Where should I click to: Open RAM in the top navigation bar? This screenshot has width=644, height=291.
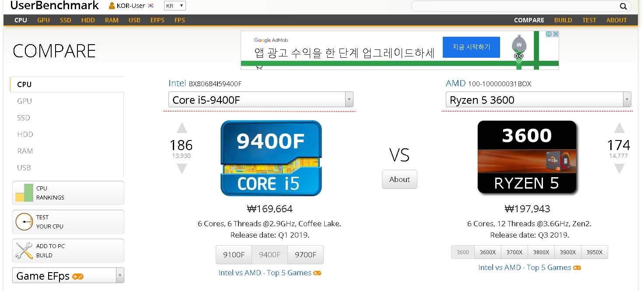[x=112, y=20]
